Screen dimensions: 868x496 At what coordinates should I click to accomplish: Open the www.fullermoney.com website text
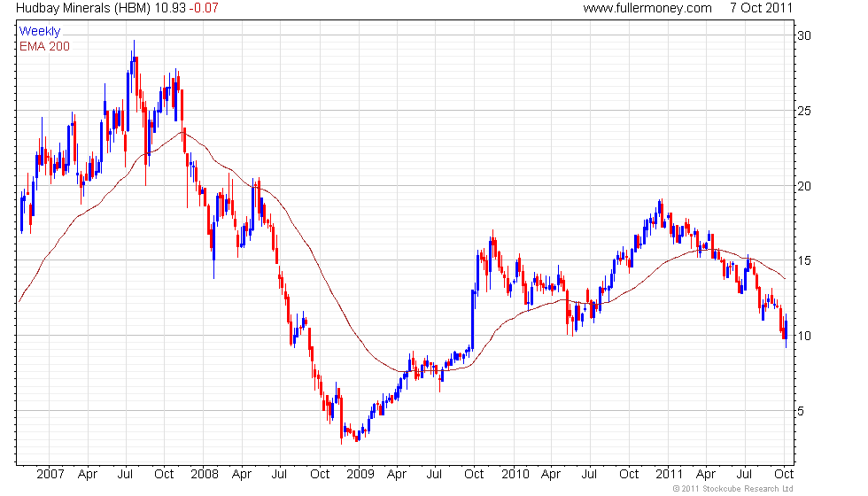pos(647,8)
